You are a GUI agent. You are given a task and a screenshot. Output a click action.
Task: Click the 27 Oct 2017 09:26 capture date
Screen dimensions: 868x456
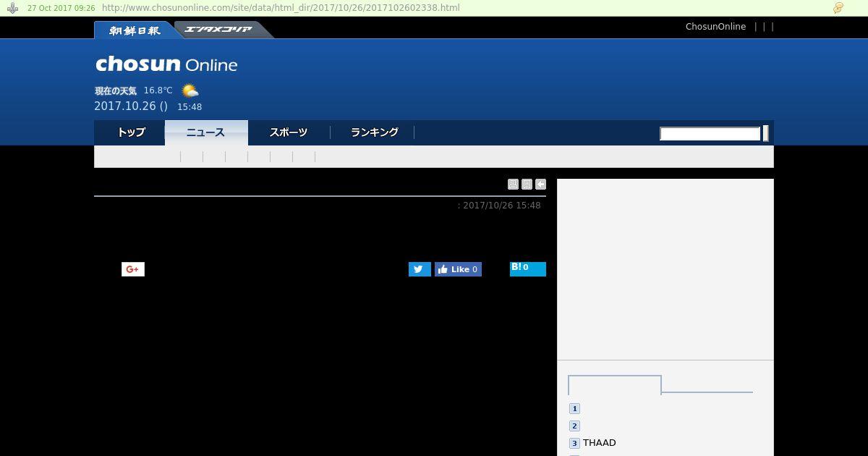(x=61, y=8)
